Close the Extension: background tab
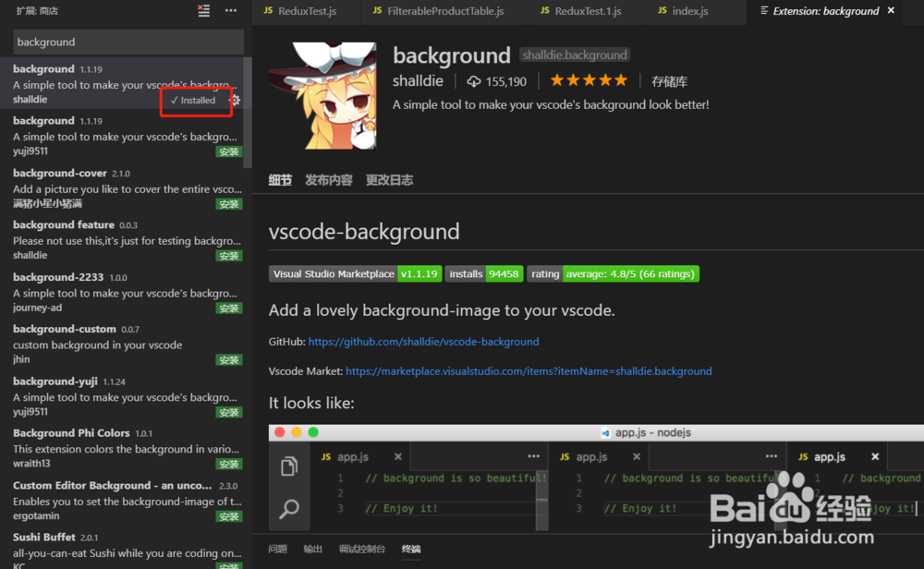Image resolution: width=924 pixels, height=569 pixels. (x=891, y=10)
